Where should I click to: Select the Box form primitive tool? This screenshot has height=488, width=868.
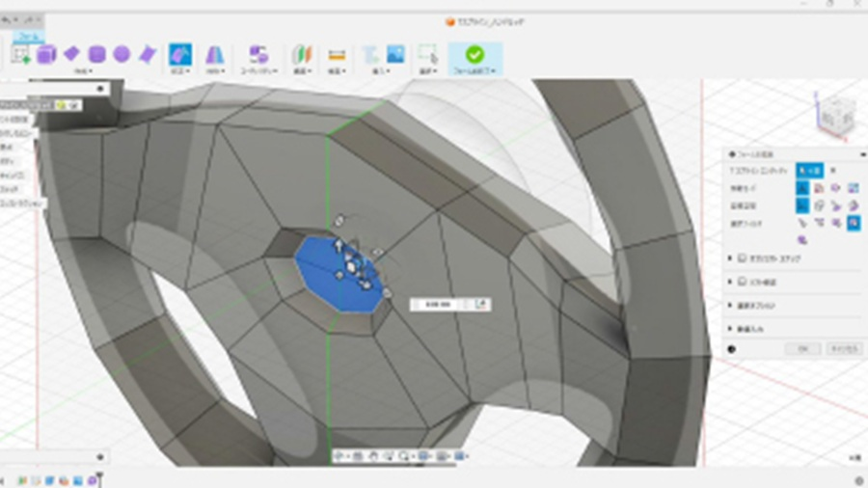[46, 55]
